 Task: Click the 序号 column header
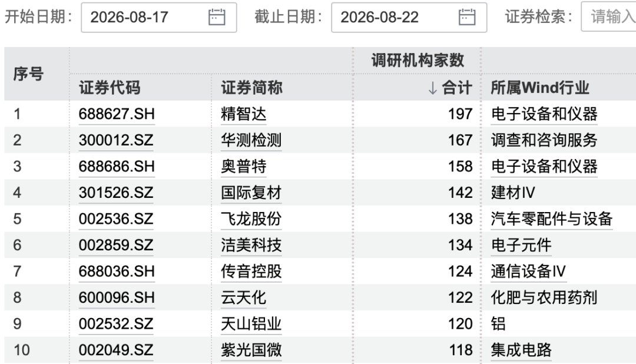click(28, 74)
